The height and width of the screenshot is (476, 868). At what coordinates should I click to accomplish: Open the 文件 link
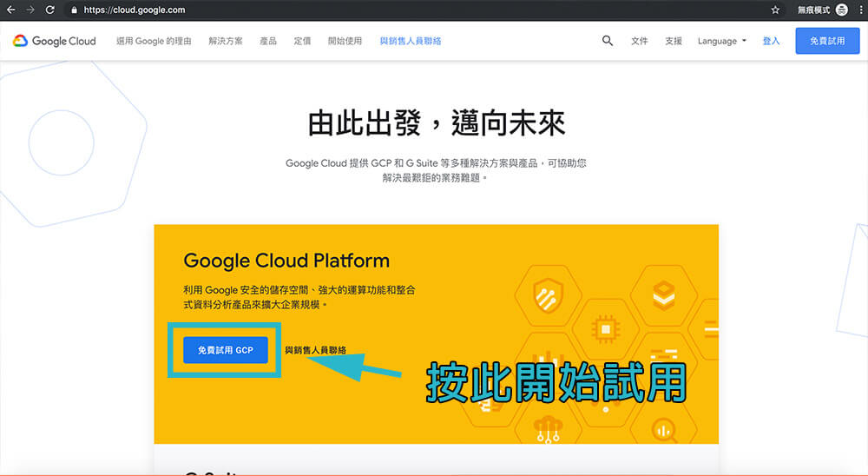click(x=640, y=41)
